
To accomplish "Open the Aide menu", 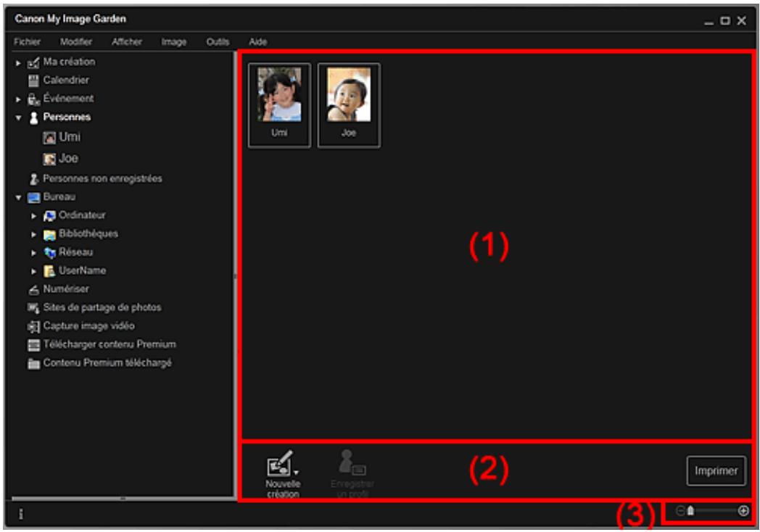I will click(258, 41).
